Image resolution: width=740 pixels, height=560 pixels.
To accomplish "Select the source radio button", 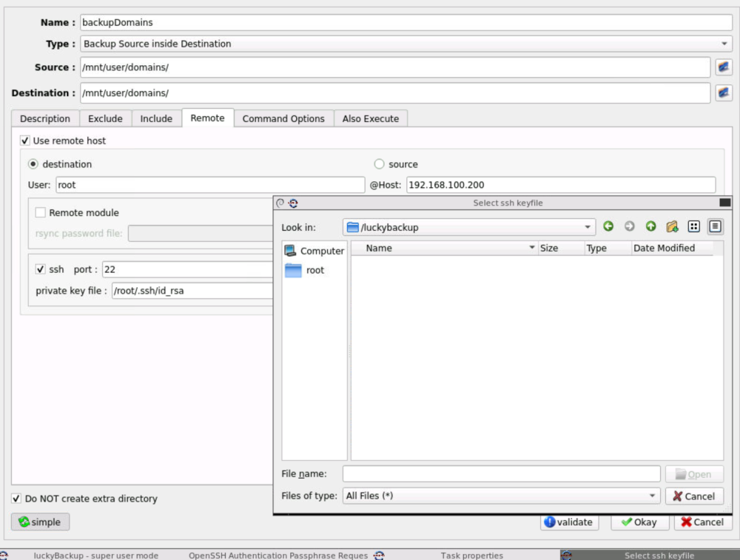I will click(379, 164).
